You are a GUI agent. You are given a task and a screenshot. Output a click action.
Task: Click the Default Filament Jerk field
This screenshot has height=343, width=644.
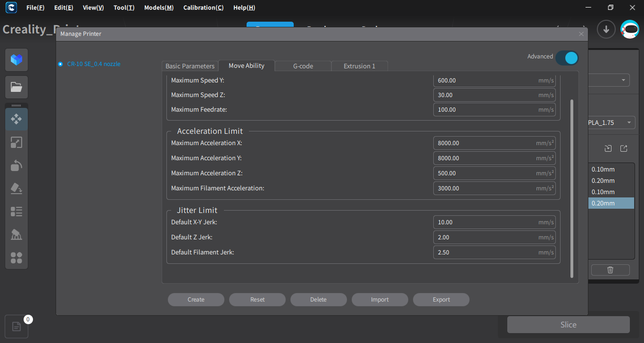click(x=495, y=253)
